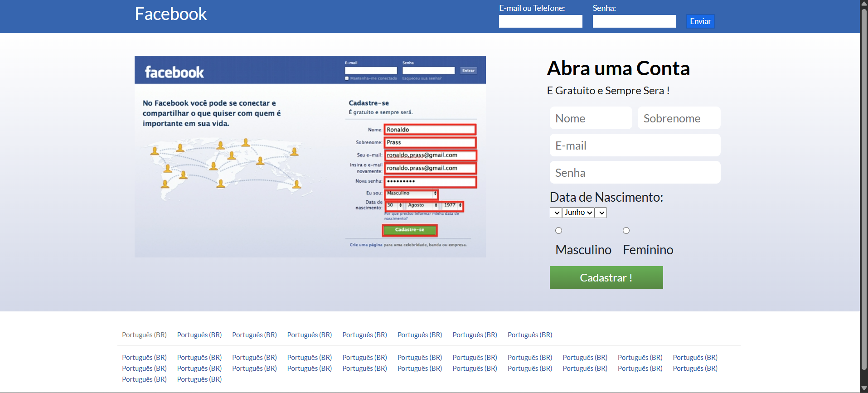Open the Junho month dropdown
868x393 pixels.
pyautogui.click(x=578, y=213)
